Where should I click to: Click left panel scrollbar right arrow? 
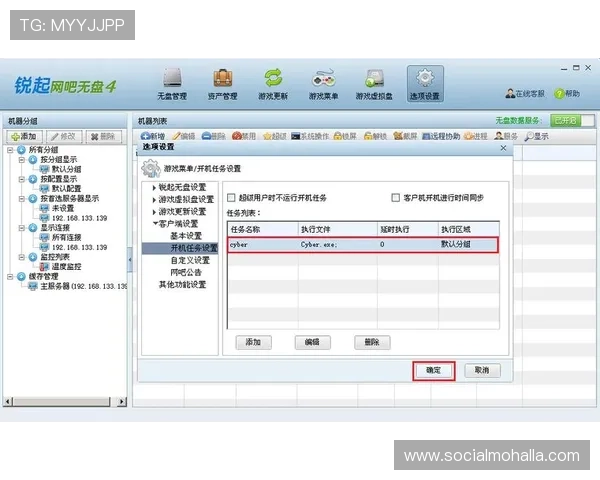pyautogui.click(x=122, y=402)
